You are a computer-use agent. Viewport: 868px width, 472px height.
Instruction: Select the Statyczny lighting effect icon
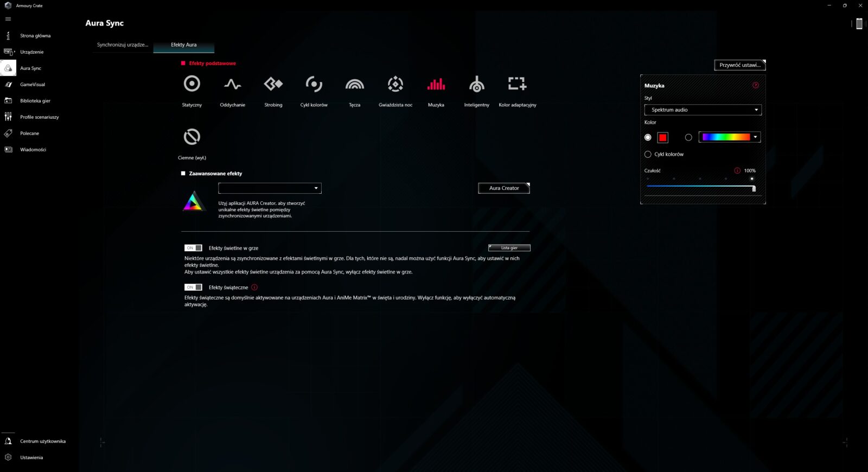(x=192, y=84)
